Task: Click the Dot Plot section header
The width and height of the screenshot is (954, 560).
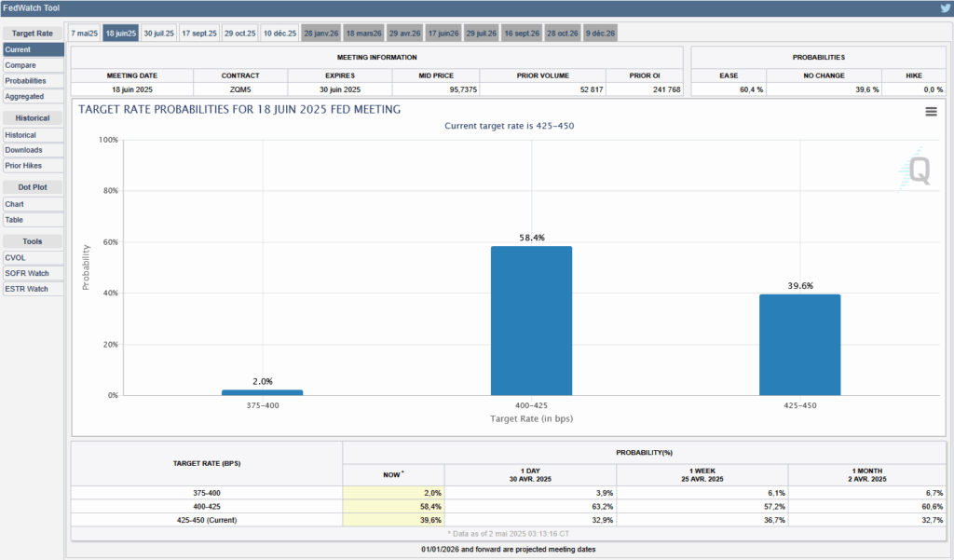Action: pyautogui.click(x=33, y=187)
